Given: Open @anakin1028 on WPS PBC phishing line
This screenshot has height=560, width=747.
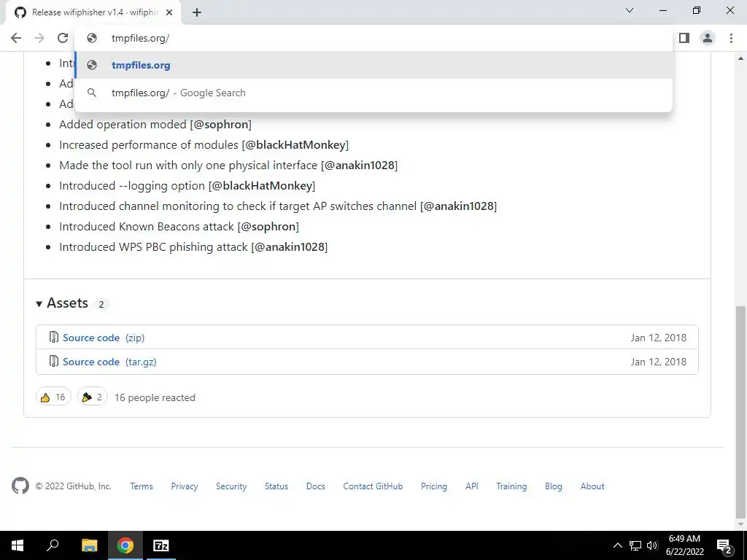Looking at the screenshot, I should 290,248.
